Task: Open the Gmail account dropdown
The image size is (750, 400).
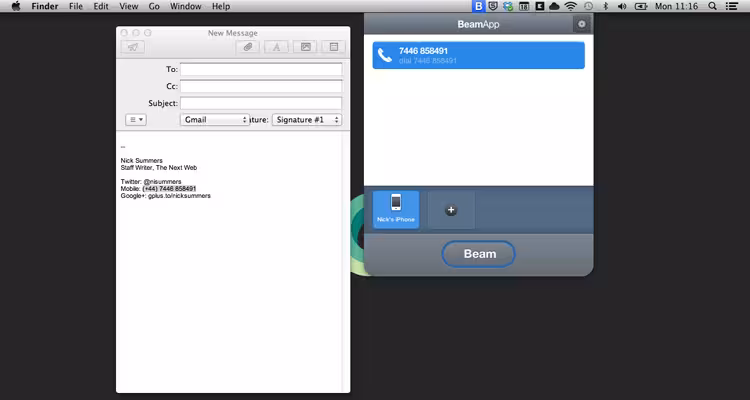Action: (x=215, y=120)
